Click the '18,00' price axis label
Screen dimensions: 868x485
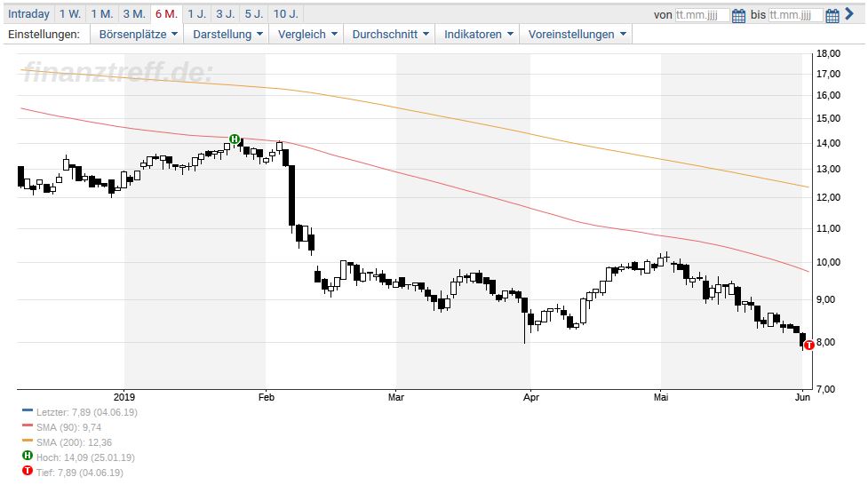(x=828, y=53)
